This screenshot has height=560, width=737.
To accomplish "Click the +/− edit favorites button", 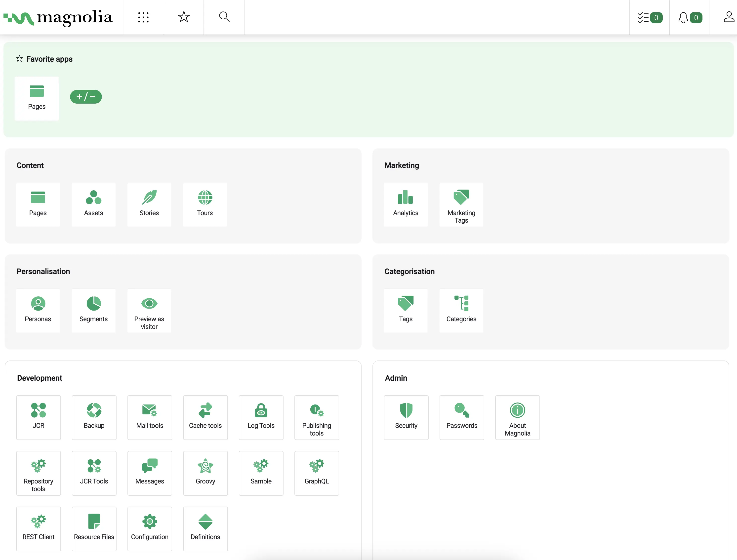I will click(x=86, y=97).
